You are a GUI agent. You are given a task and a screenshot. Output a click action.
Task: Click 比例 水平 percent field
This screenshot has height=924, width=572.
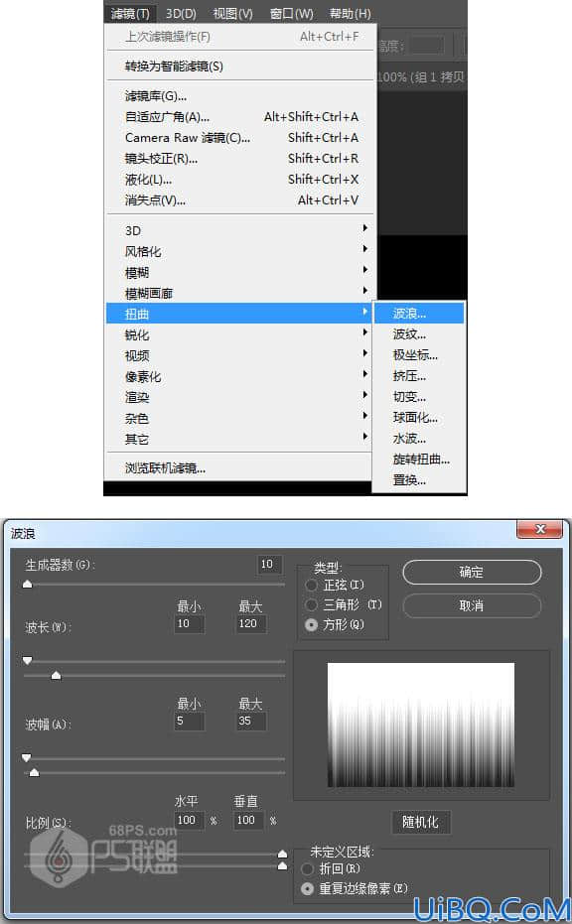(190, 820)
